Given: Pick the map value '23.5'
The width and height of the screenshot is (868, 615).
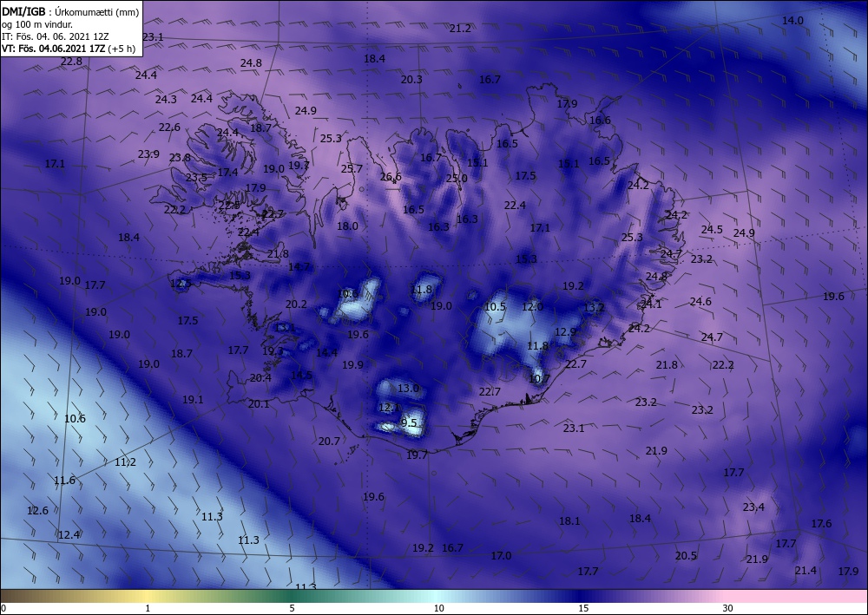Looking at the screenshot, I should [x=196, y=178].
